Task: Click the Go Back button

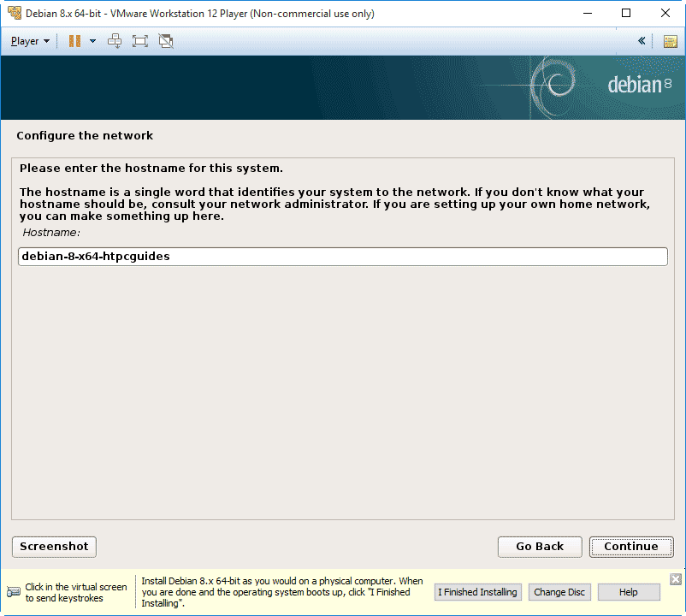Action: (540, 547)
